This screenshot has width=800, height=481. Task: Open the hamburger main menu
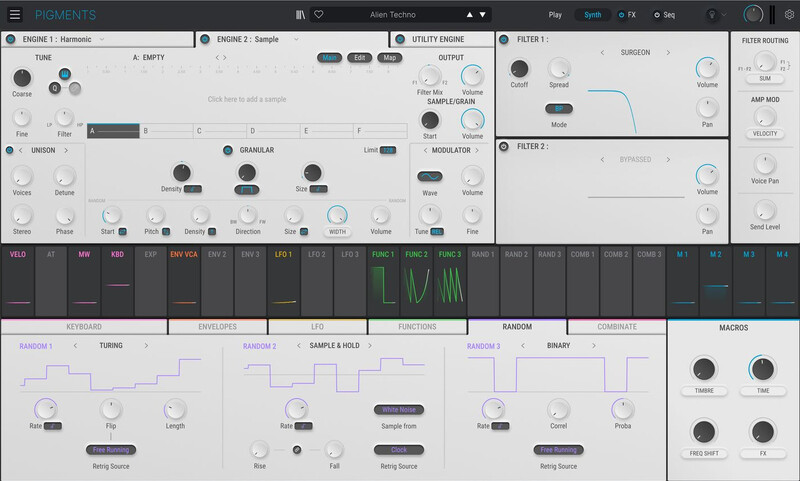(14, 15)
